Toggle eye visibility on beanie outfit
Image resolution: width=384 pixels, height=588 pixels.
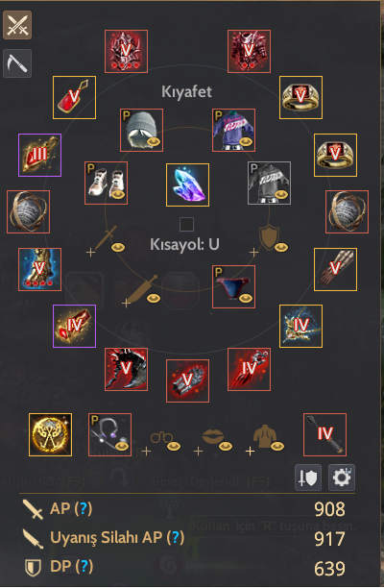coord(154,141)
